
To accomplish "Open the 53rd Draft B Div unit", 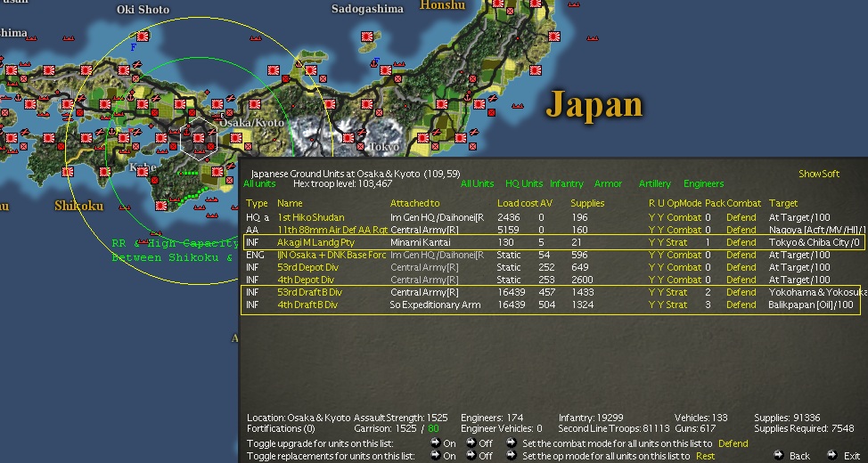I will tap(309, 292).
